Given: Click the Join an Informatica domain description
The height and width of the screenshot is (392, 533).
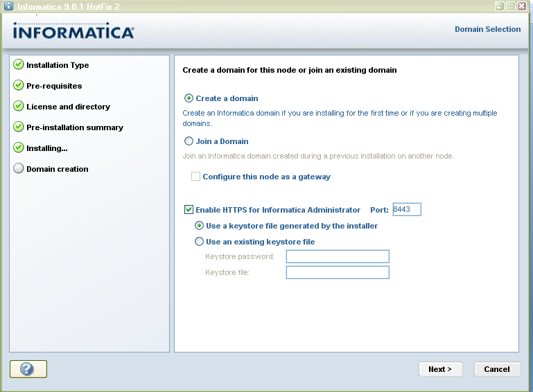Looking at the screenshot, I should pyautogui.click(x=318, y=156).
